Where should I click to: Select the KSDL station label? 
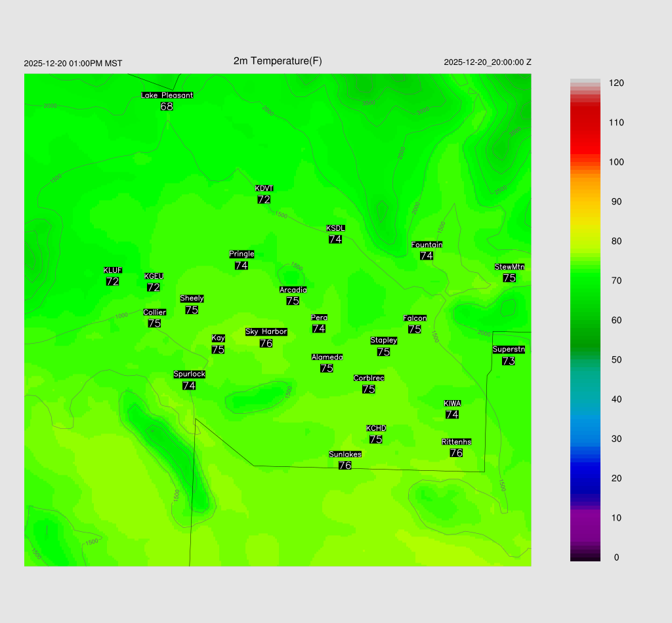(335, 228)
